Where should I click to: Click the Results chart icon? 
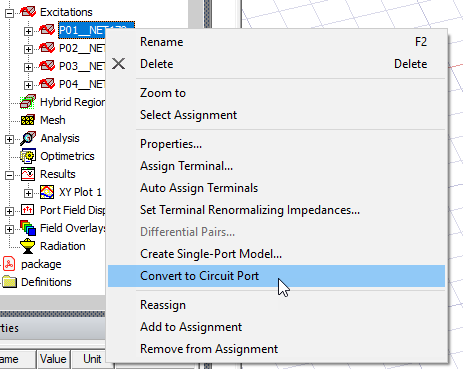[28, 174]
